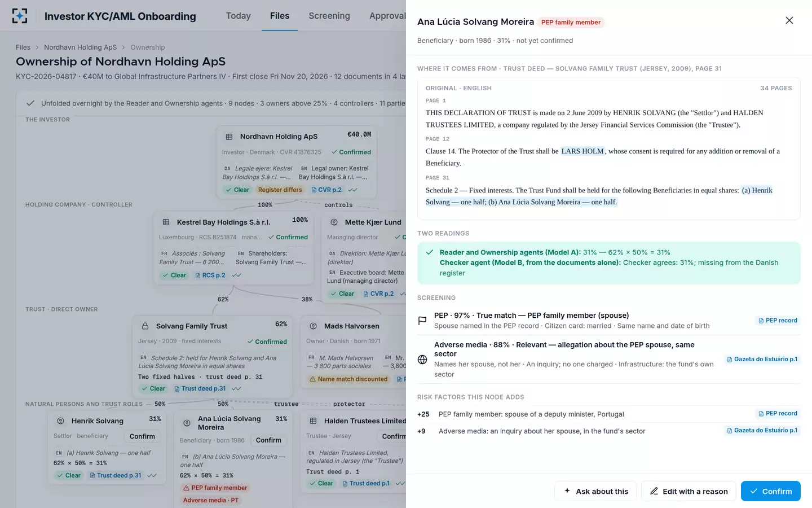Image resolution: width=812 pixels, height=508 pixels.
Task: Click the app logo icon
Action: (20, 16)
